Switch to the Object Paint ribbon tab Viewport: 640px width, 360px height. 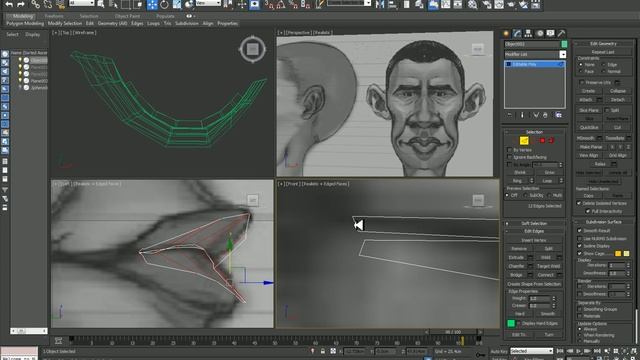pos(127,16)
